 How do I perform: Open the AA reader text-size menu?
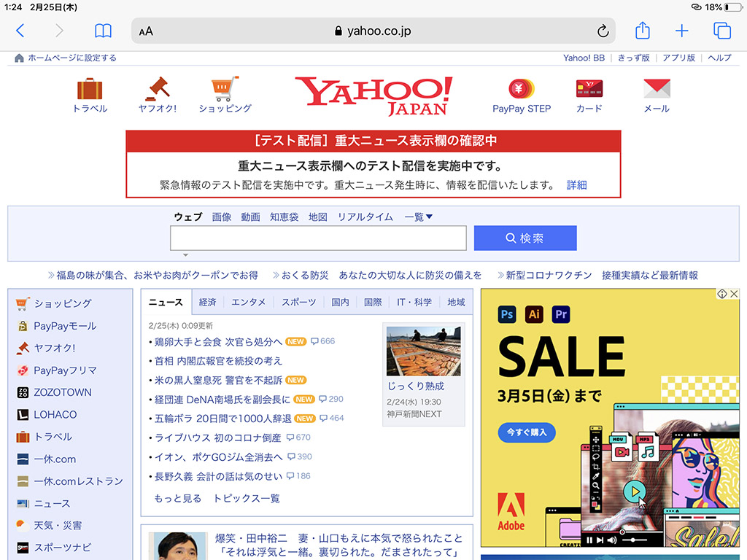click(146, 31)
